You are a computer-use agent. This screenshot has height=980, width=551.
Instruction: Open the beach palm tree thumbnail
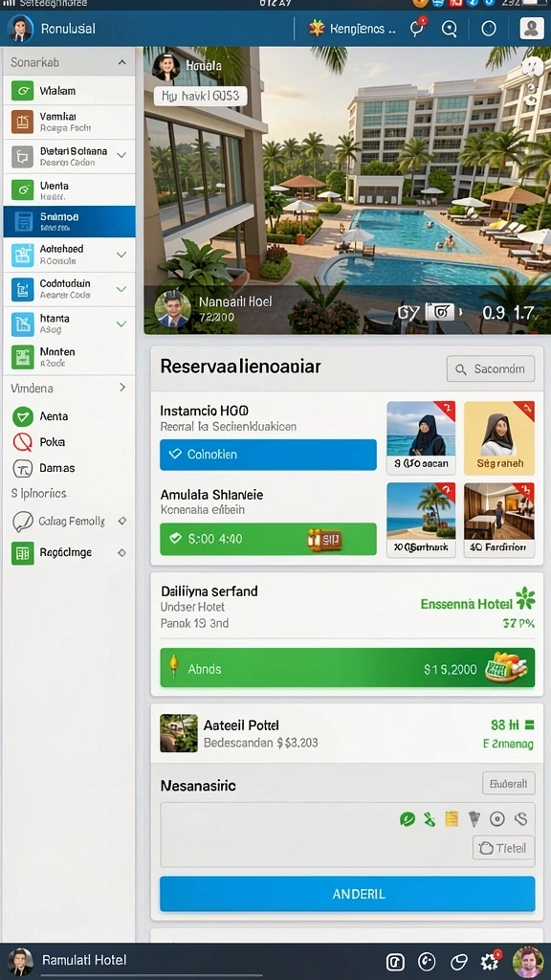coord(421,520)
